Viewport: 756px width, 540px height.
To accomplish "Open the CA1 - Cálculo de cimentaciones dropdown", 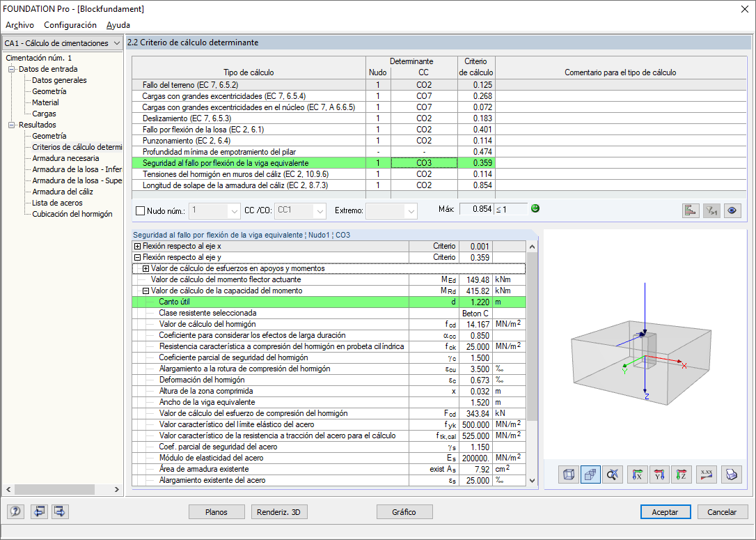I will 63,43.
